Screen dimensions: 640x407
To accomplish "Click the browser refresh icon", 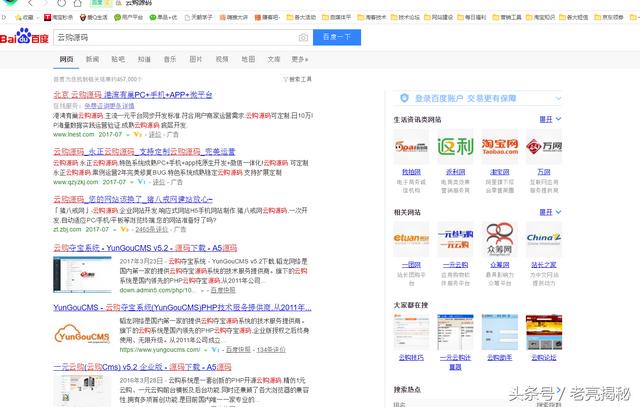I will [61, 3].
